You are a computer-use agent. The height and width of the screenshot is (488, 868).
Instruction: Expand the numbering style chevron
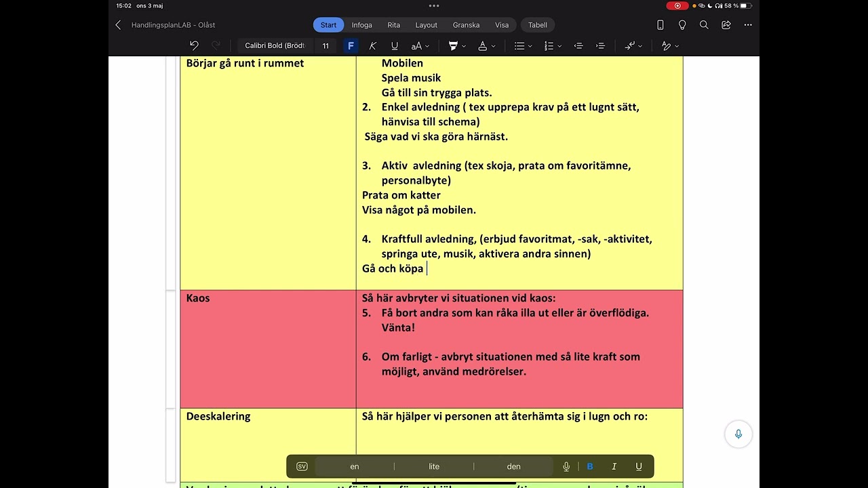[x=559, y=46]
